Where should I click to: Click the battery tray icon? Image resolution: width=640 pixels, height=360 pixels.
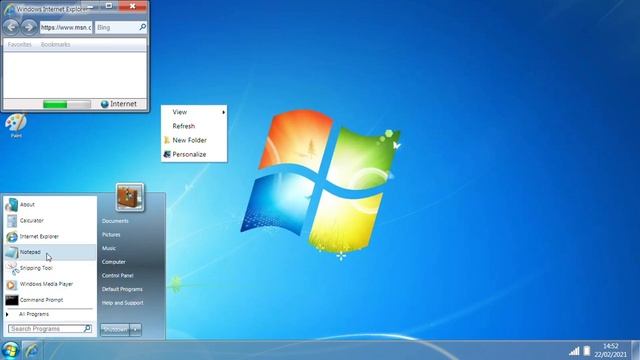pos(587,351)
